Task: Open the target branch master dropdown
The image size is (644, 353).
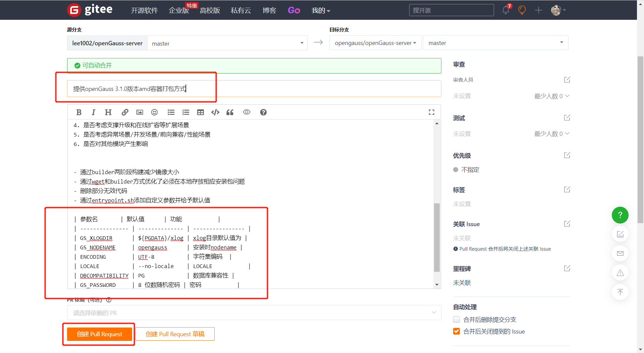Action: tap(496, 43)
